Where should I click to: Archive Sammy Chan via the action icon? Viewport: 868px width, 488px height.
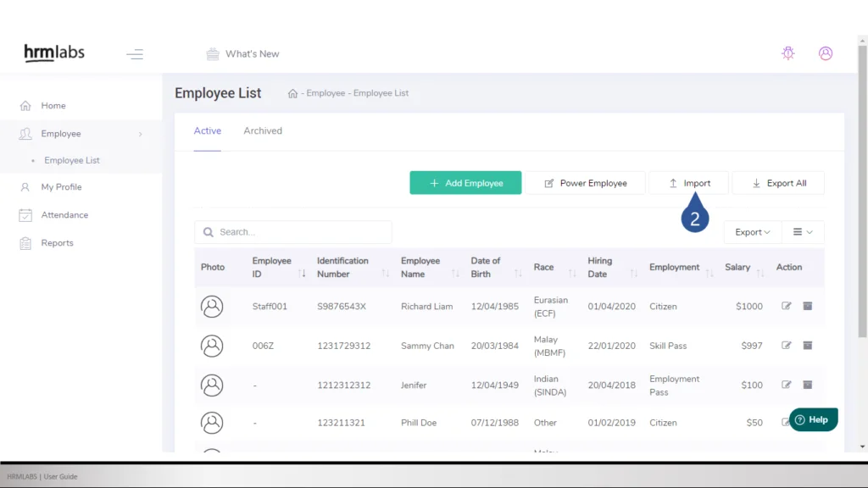[807, 346]
